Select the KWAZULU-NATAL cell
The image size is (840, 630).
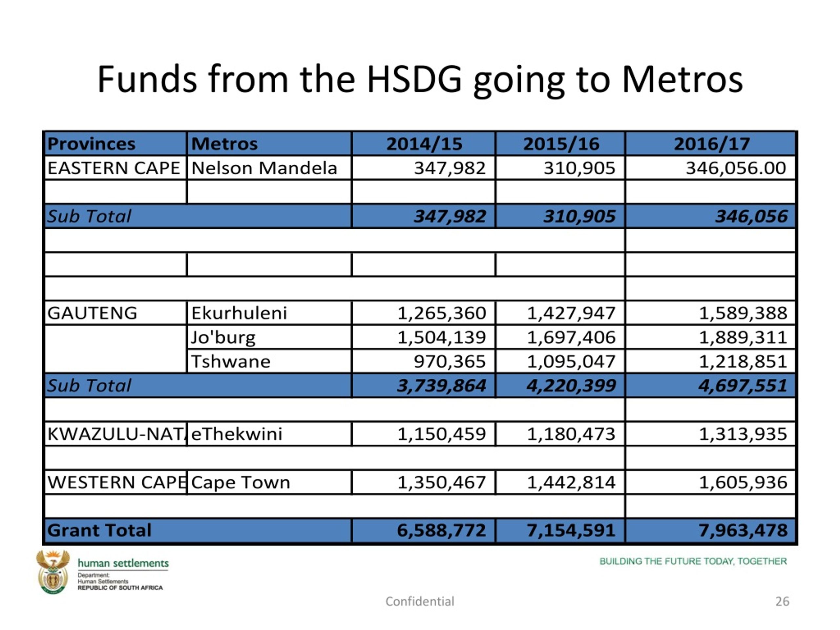tap(115, 434)
